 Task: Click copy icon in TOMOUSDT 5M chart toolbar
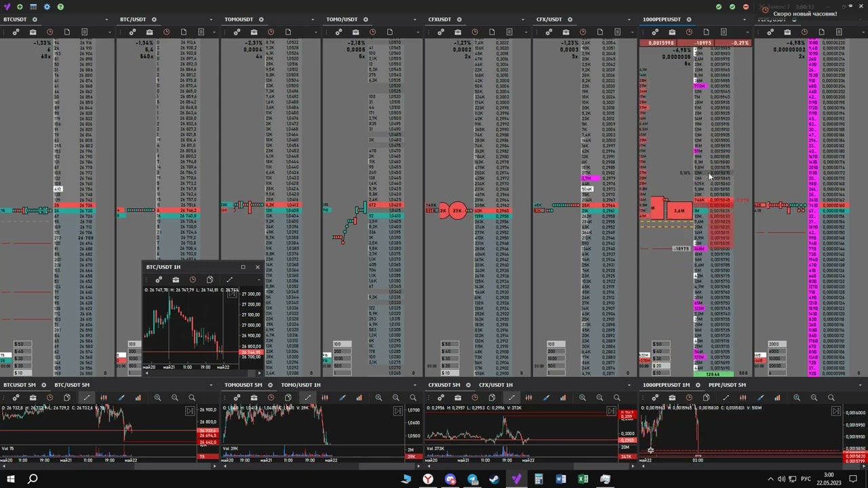pyautogui.click(x=288, y=397)
